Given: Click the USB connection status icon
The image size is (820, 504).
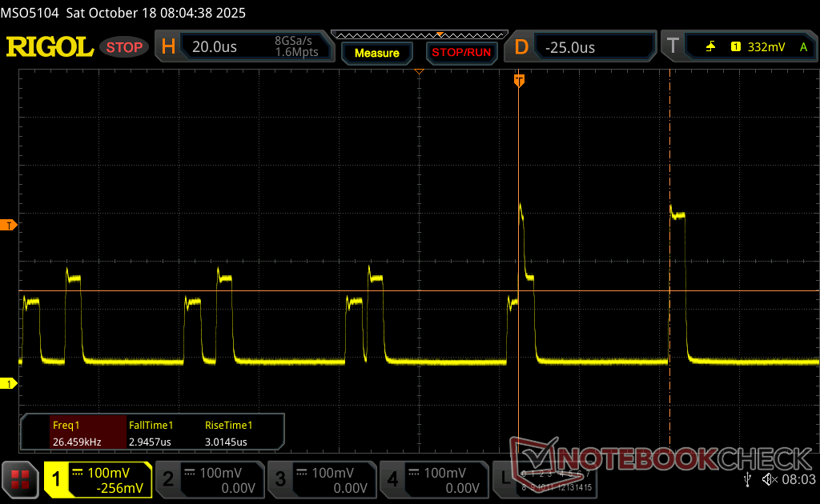Looking at the screenshot, I should click(747, 478).
